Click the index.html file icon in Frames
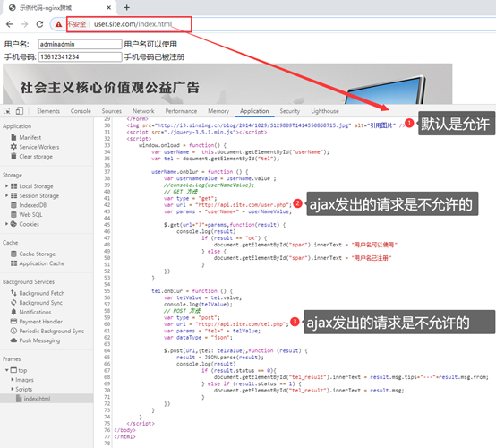 [19, 399]
